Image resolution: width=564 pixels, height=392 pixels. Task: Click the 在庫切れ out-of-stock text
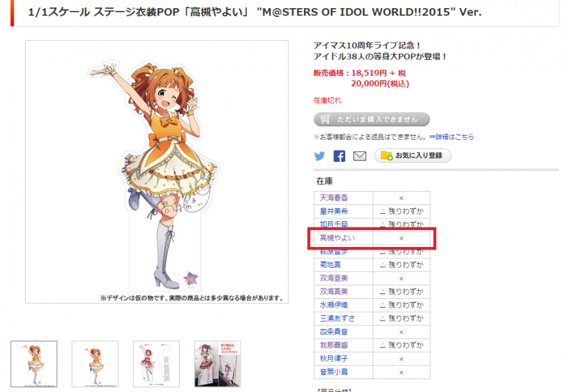point(327,101)
